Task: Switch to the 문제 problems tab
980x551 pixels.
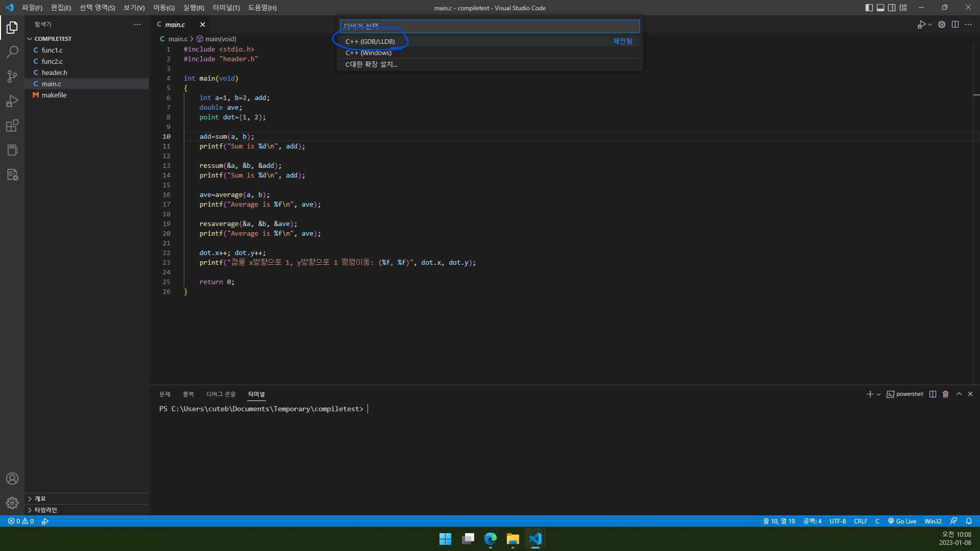Action: point(164,394)
